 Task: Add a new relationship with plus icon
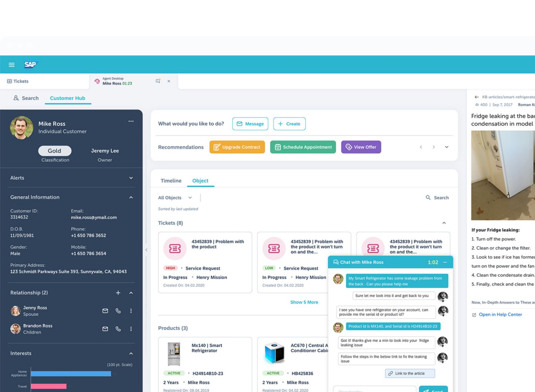coord(118,293)
